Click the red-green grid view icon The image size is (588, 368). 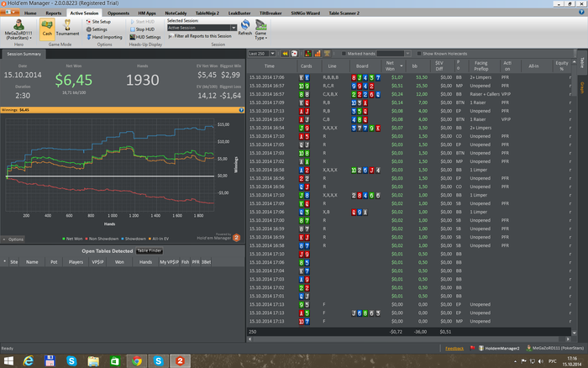click(308, 54)
